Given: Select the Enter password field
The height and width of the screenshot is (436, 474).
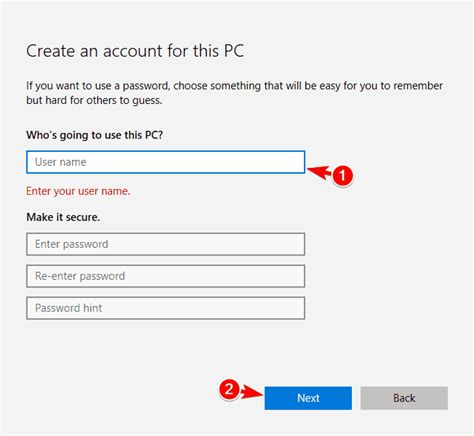Looking at the screenshot, I should 166,244.
